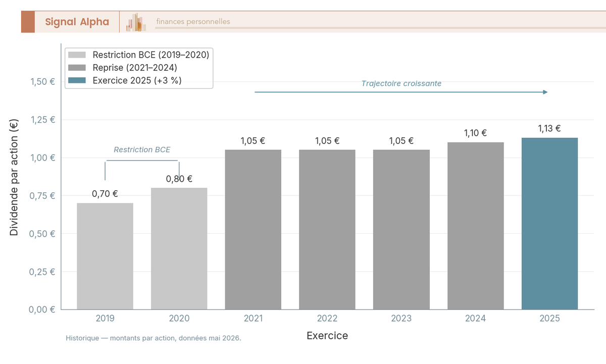Click the y-axis tick 1,50 €
606x364 pixels.
(43, 82)
